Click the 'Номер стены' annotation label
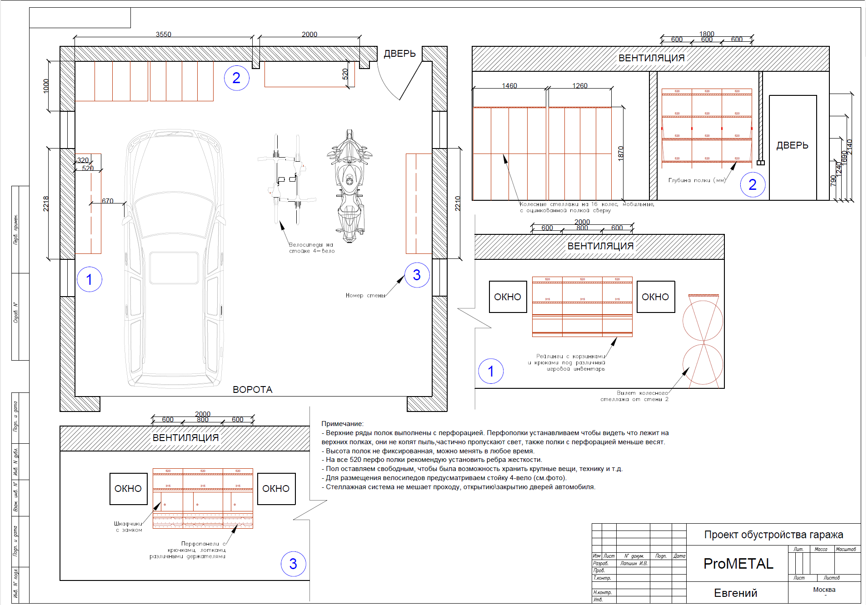 tap(365, 296)
